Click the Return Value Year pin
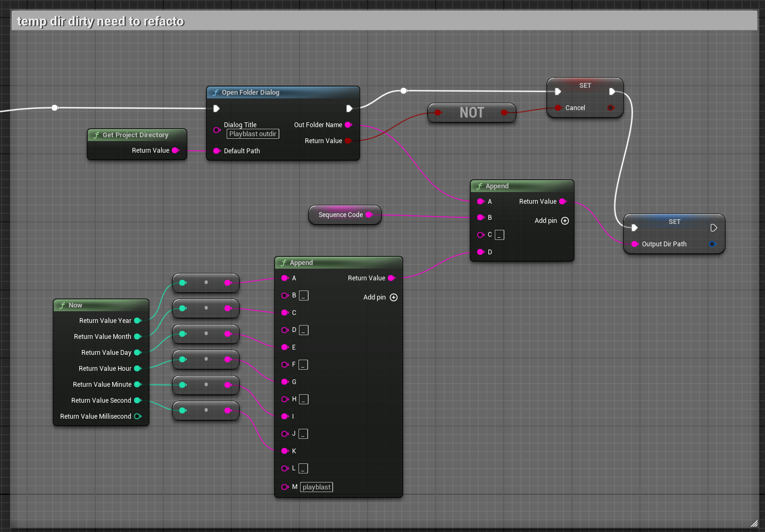The height and width of the screenshot is (532, 765). coord(138,321)
